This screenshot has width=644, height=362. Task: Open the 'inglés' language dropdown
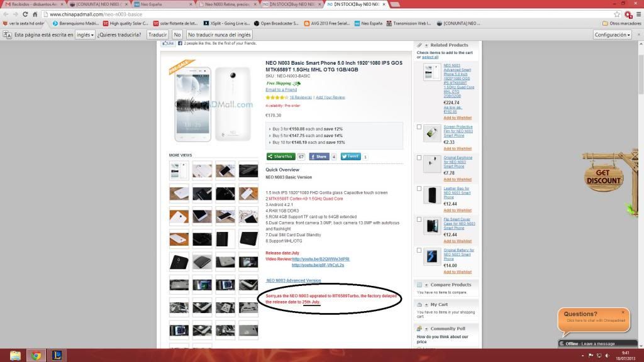pos(84,35)
